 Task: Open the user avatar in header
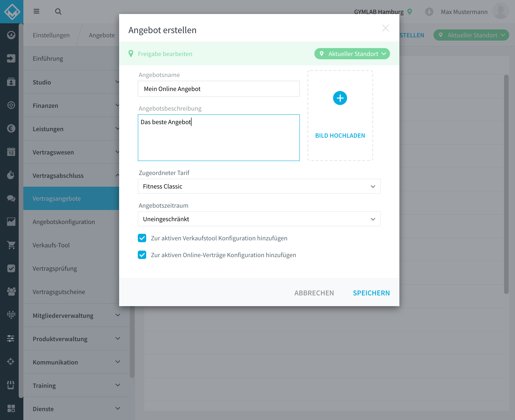(501, 11)
